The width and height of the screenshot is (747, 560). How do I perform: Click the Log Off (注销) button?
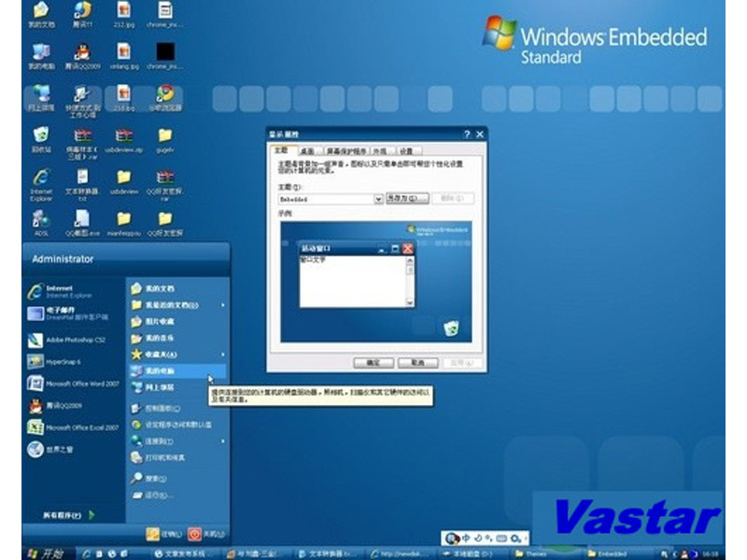tap(164, 534)
